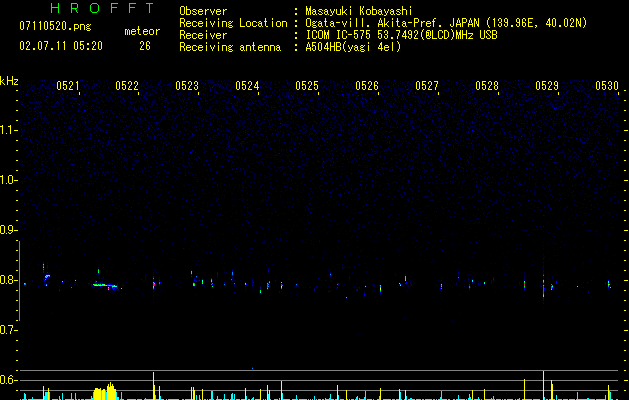Click the strong vertical echo just before 0529

pos(544,287)
